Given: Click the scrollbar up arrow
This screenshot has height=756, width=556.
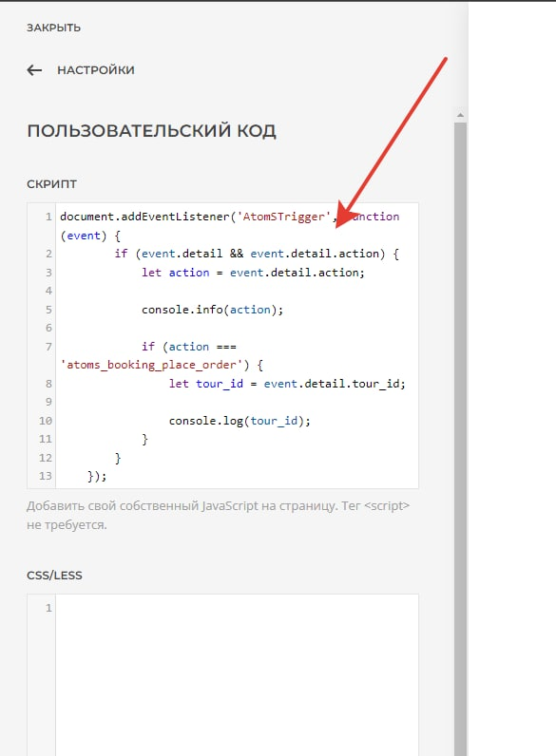Looking at the screenshot, I should pos(460,115).
